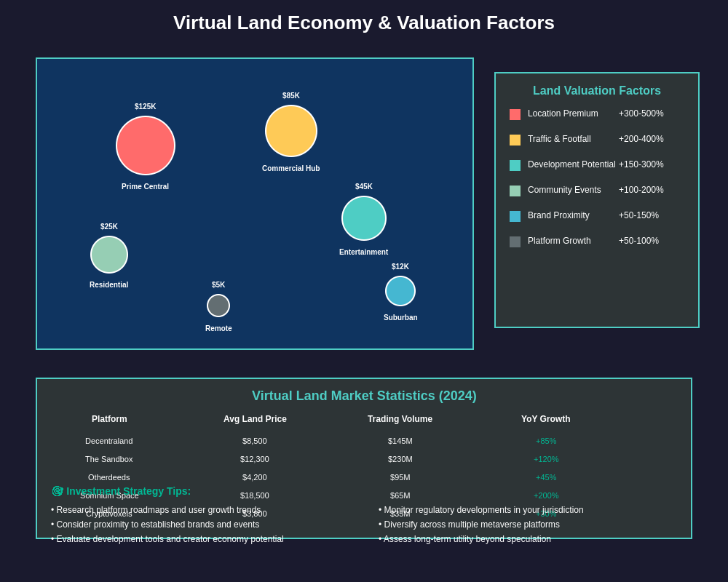The height and width of the screenshot is (582, 728).
Task: Click the teal Entertainment bubble
Action: [364, 218]
